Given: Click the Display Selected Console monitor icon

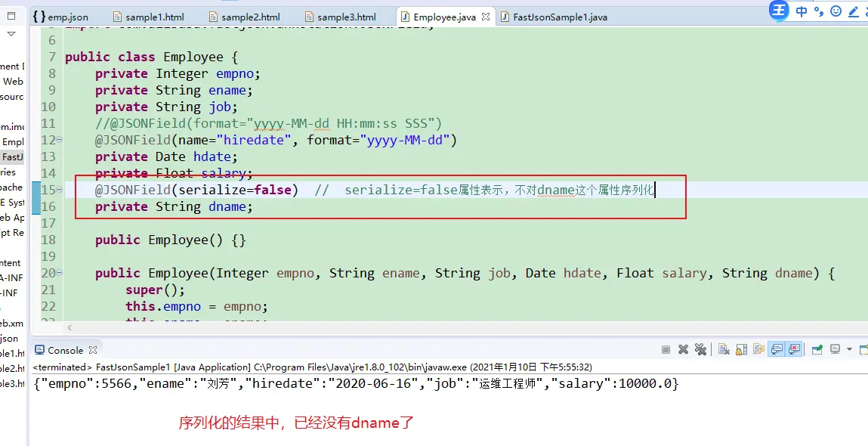Looking at the screenshot, I should pos(835,350).
